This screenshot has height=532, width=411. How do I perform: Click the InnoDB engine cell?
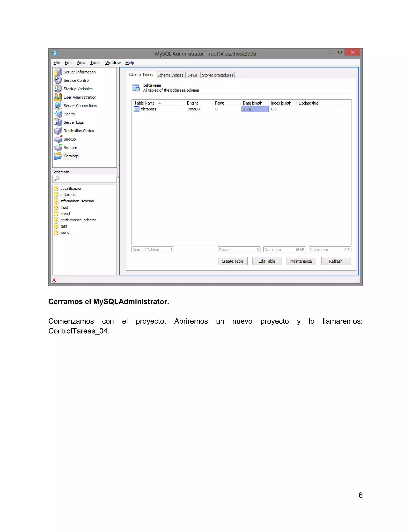tap(194, 109)
